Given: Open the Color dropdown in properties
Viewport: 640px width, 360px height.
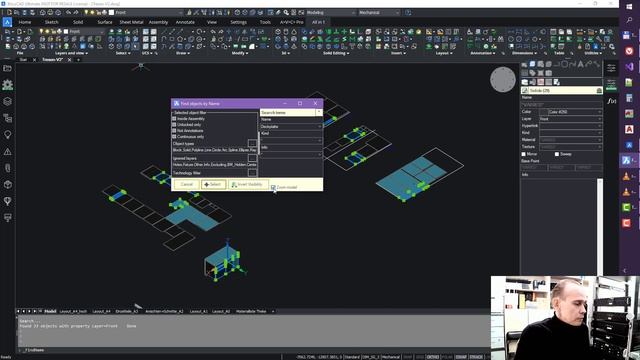Looking at the screenshot, I should tap(600, 112).
